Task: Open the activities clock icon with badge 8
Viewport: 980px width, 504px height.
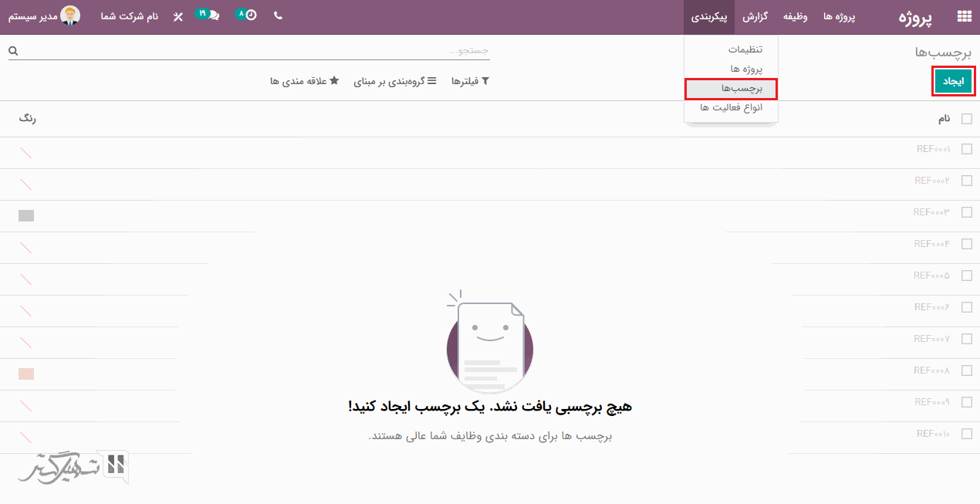Action: click(x=250, y=15)
